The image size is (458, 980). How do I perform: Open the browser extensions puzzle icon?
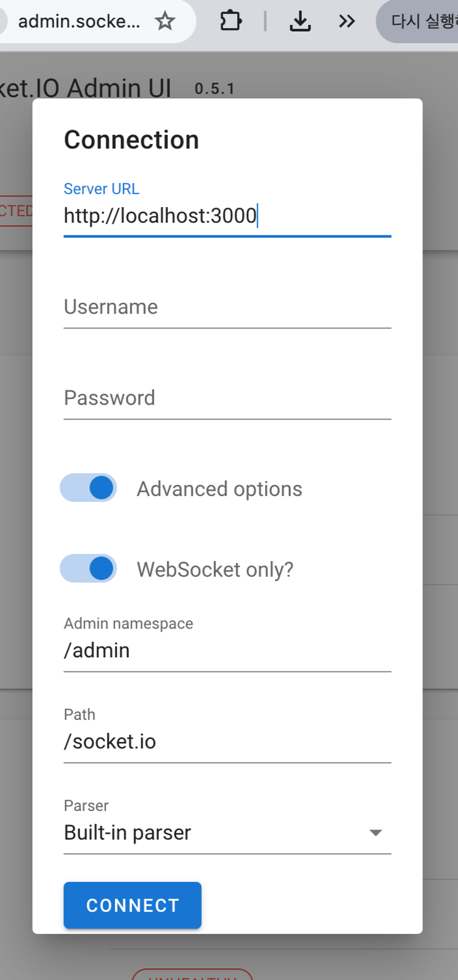231,21
